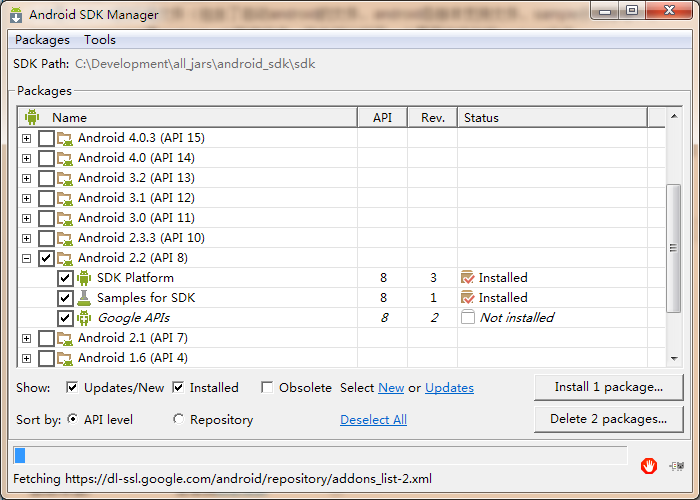Viewport: 700px width, 500px height.
Task: Expand the Android 1.6 (API 4) node
Action: [27, 358]
